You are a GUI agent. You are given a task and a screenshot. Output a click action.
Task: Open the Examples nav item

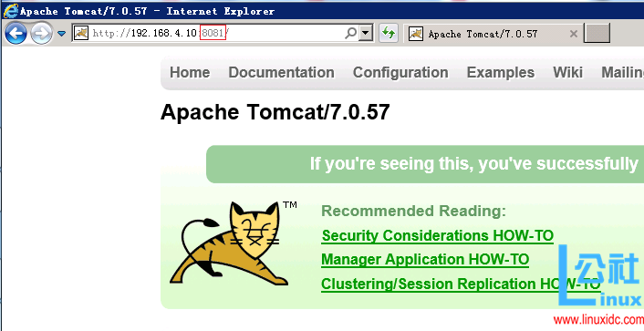click(501, 73)
